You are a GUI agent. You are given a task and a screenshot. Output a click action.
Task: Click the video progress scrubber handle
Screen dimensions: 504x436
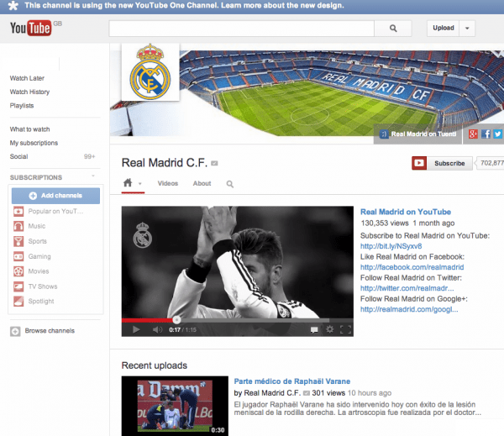(x=176, y=319)
